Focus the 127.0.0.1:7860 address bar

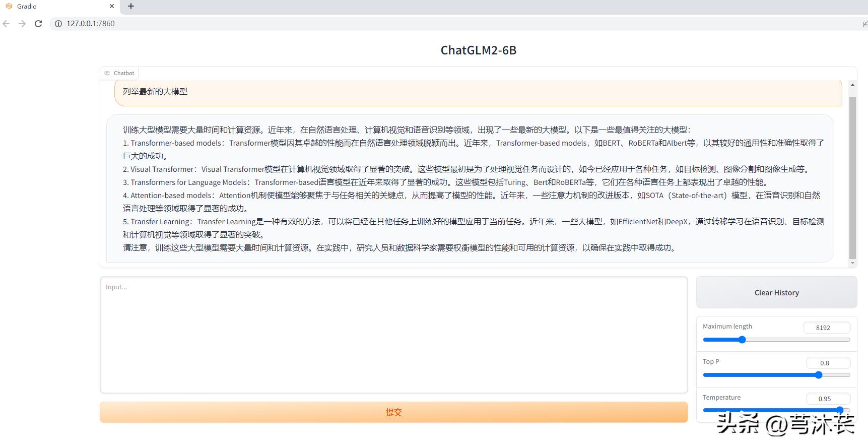tap(453, 24)
